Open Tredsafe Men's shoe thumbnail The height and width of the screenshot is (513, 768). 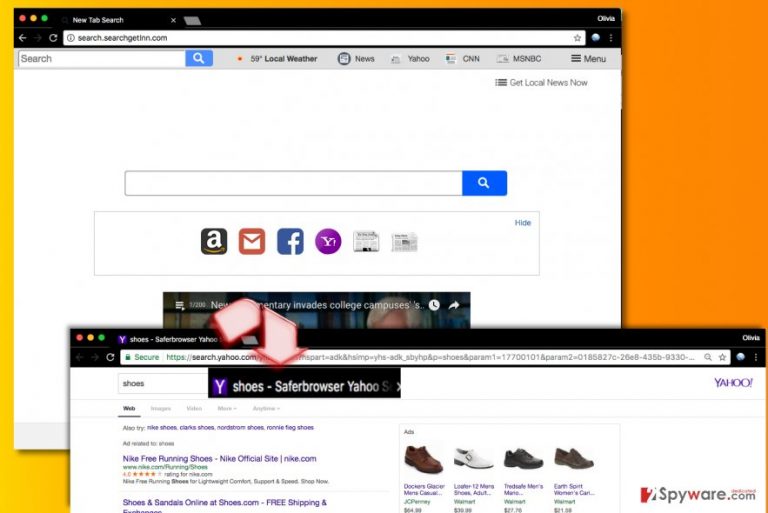[x=524, y=459]
